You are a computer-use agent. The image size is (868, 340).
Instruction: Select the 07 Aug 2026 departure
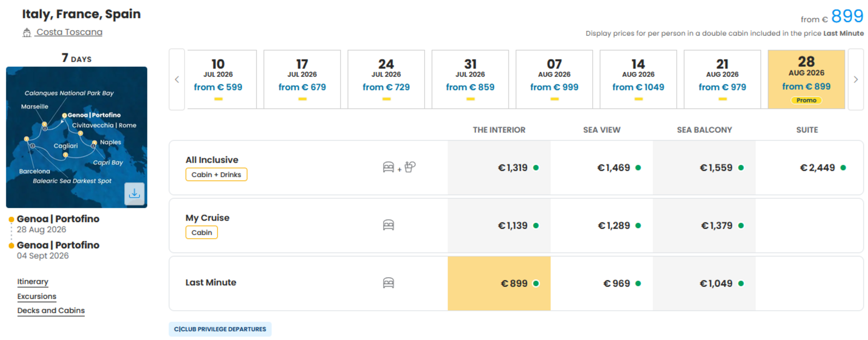554,79
